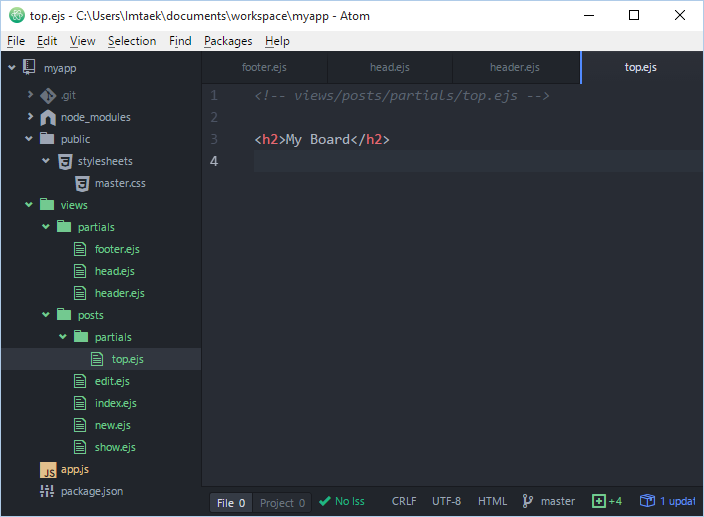Switch to the head.ejs tab

[x=390, y=67]
